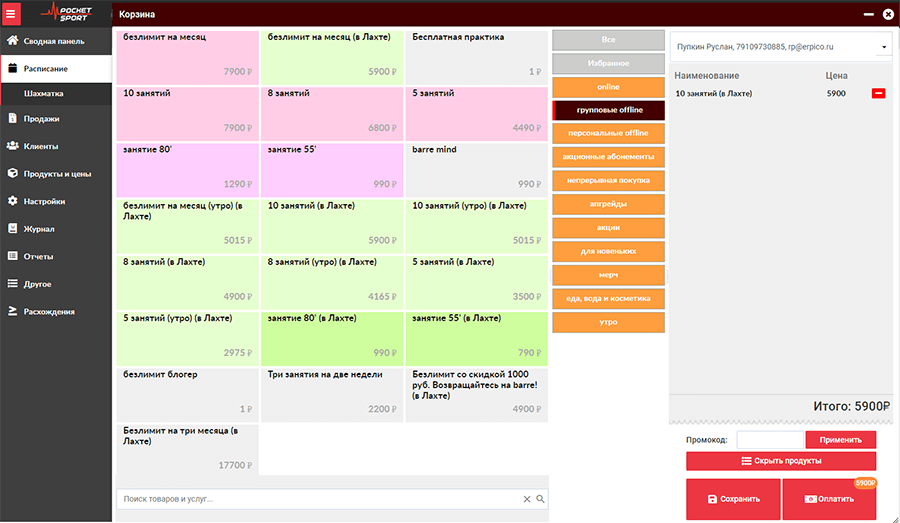Select the мерч category
900x523 pixels.
pos(608,275)
